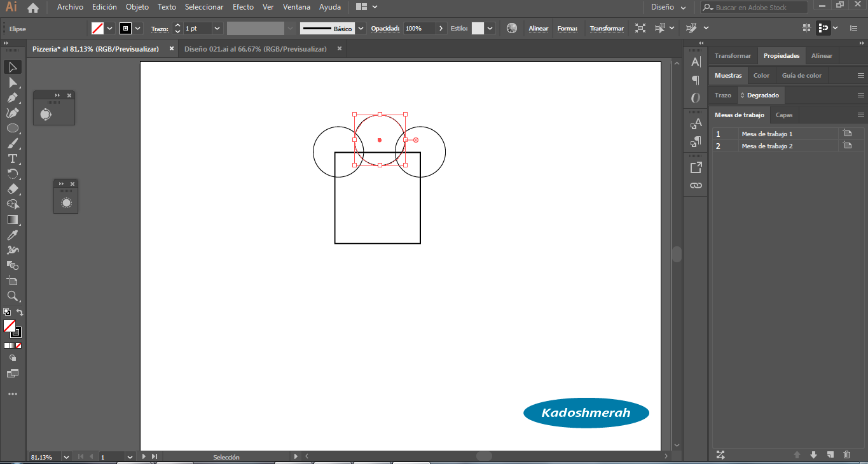Image resolution: width=868 pixels, height=464 pixels.
Task: Swap fill and stroke colors
Action: pos(20,312)
